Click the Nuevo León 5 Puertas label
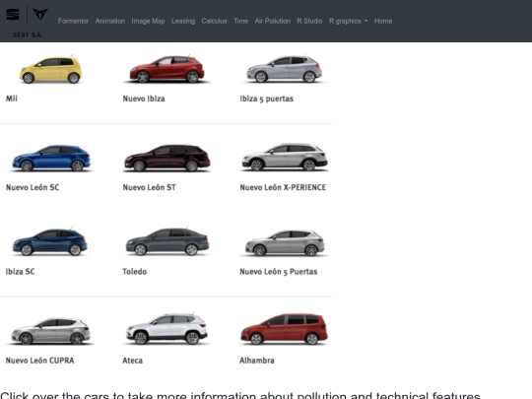532x399 pixels. click(x=279, y=272)
